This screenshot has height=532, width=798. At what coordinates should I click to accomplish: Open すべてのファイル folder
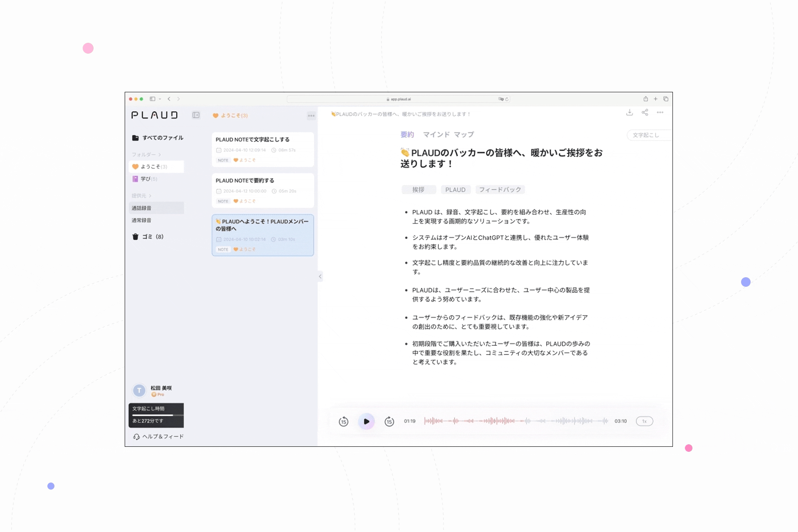click(x=158, y=138)
